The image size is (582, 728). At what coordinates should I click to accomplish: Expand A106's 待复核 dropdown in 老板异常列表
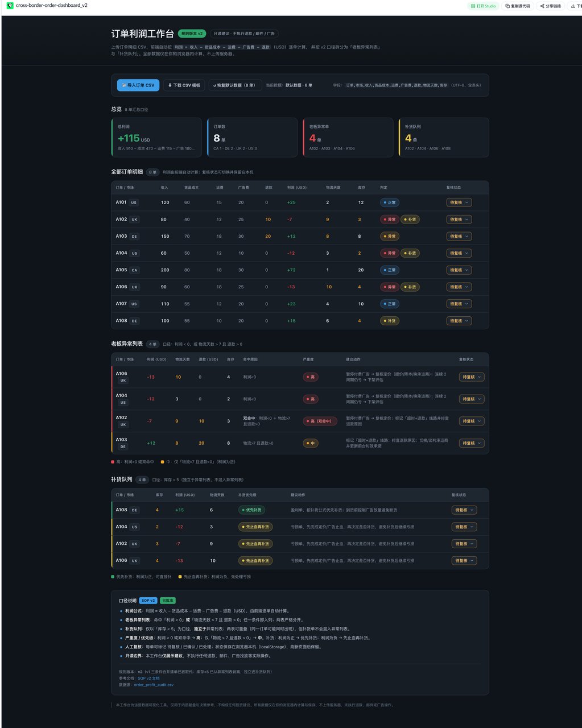click(472, 377)
